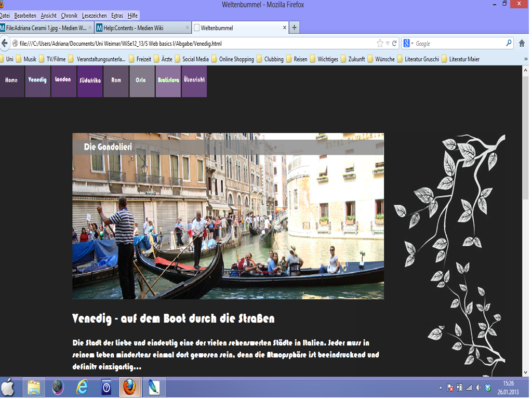Open File Explorer from the taskbar
This screenshot has width=532, height=399.
click(x=34, y=388)
